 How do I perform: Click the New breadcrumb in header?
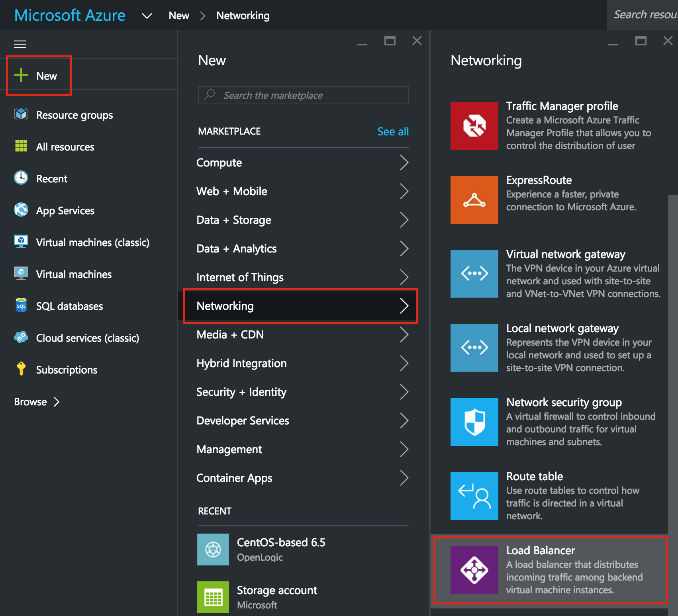[x=179, y=16]
